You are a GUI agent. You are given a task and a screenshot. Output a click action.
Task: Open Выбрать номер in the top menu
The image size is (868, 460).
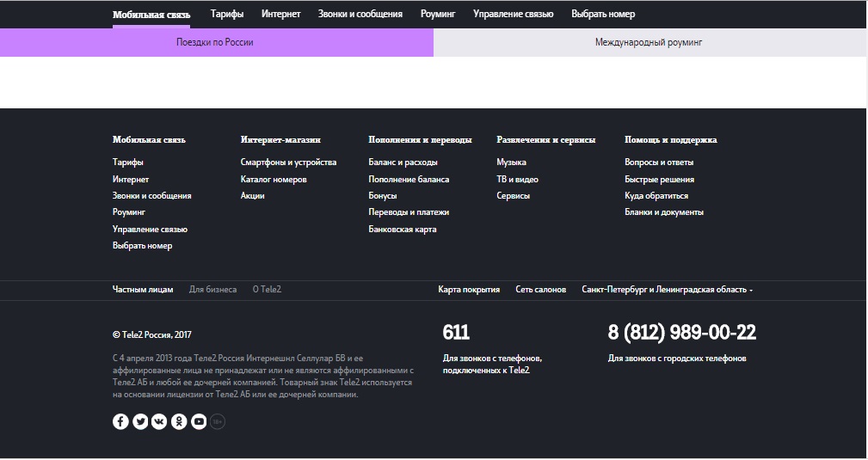[x=603, y=15]
